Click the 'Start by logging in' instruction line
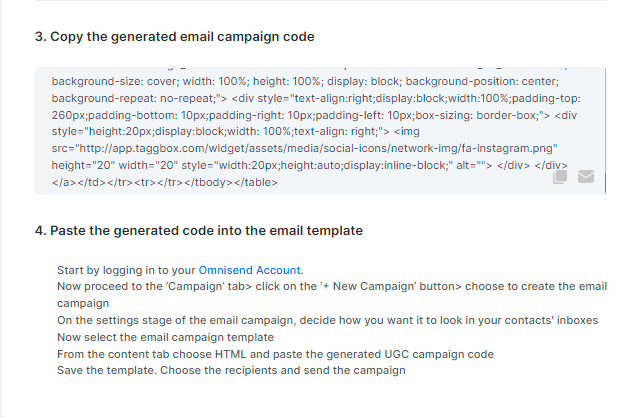This screenshot has height=417, width=640. point(126,270)
